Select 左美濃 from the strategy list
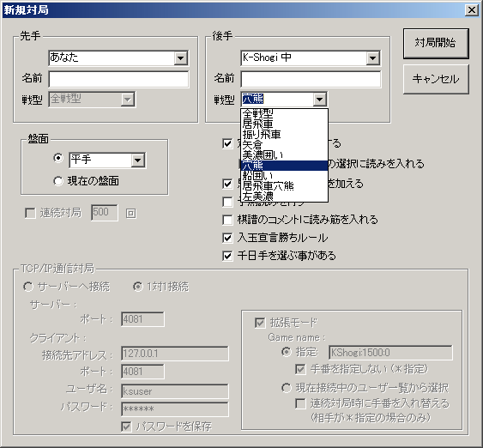 coord(284,197)
